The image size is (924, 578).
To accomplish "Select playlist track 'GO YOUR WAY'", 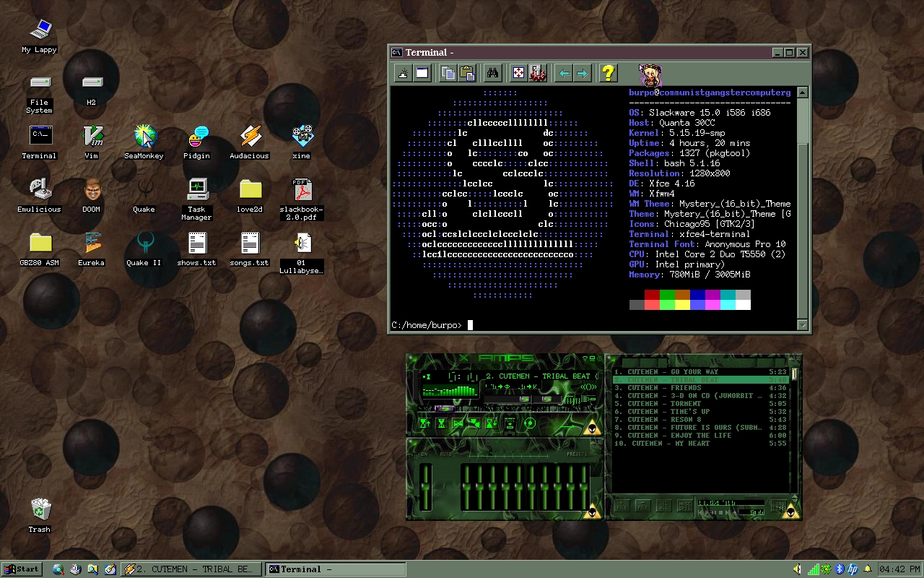I will (700, 372).
